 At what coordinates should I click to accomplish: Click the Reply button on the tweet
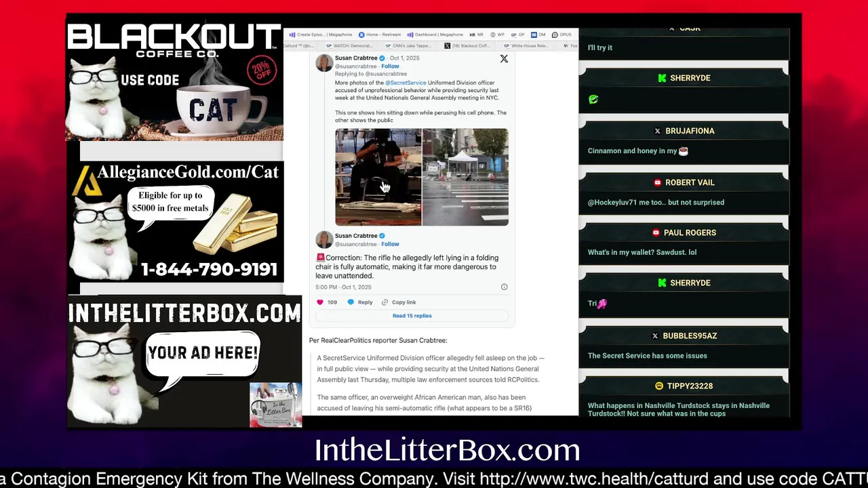click(x=360, y=302)
